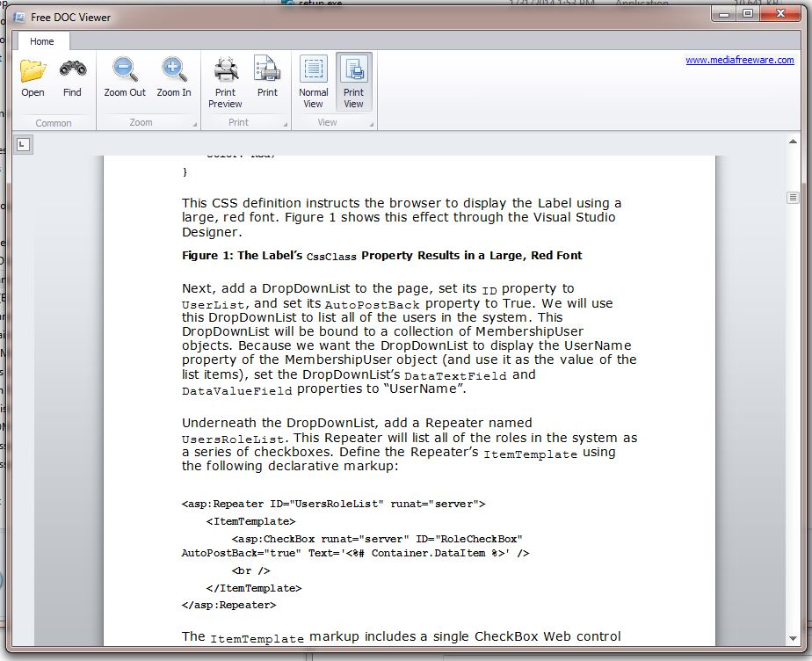Expand the View group options arrow
The image size is (812, 661).
tap(370, 124)
